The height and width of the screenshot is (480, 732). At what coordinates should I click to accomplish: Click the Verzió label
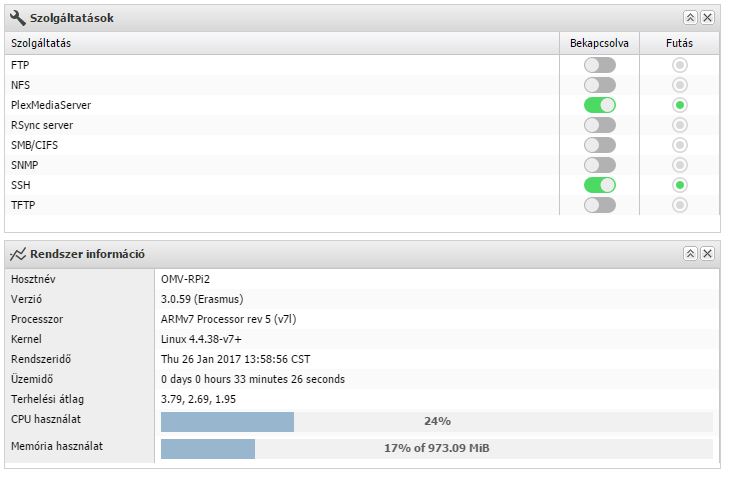coord(27,299)
